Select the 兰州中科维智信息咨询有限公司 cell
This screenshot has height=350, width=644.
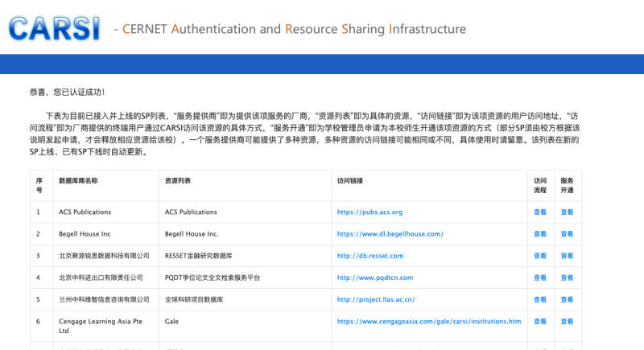tap(104, 299)
